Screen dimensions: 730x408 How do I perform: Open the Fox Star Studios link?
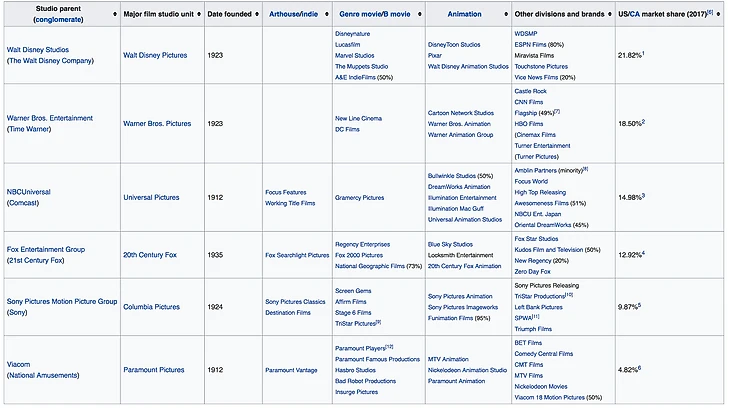[x=536, y=239]
